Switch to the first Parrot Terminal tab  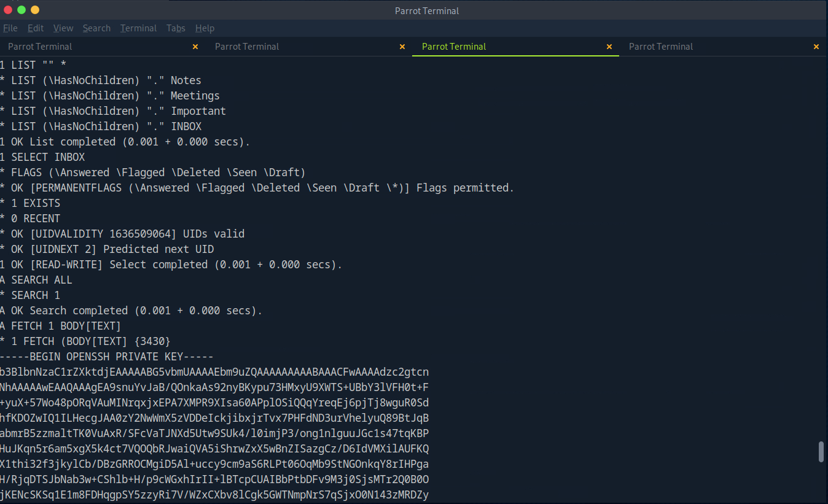[x=40, y=47]
